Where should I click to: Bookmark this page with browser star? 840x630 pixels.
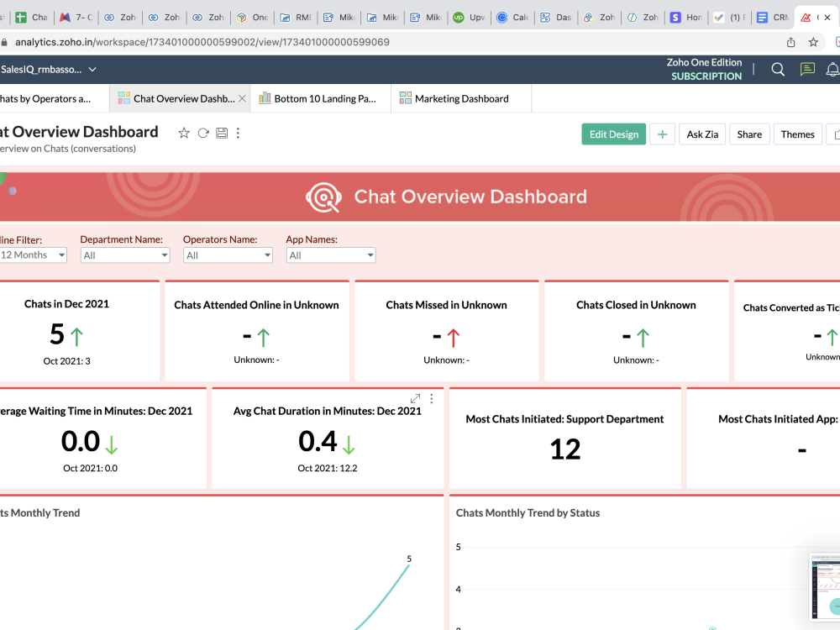pyautogui.click(x=813, y=42)
